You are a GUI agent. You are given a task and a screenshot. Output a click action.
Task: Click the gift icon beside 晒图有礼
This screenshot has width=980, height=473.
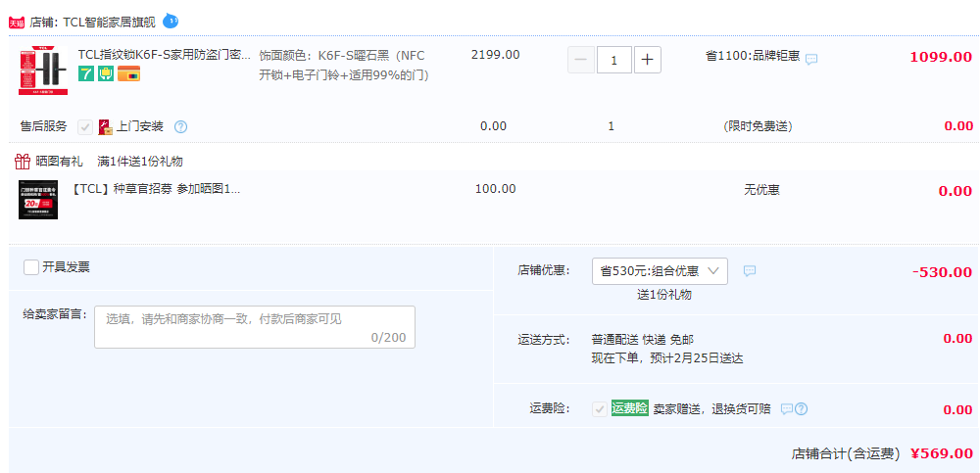pos(23,162)
